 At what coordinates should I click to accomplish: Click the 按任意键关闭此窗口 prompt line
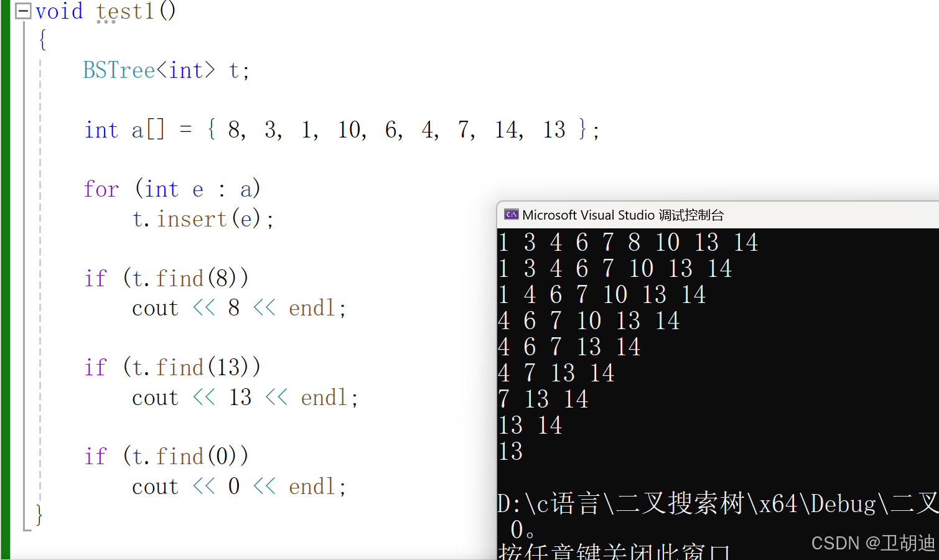614,551
